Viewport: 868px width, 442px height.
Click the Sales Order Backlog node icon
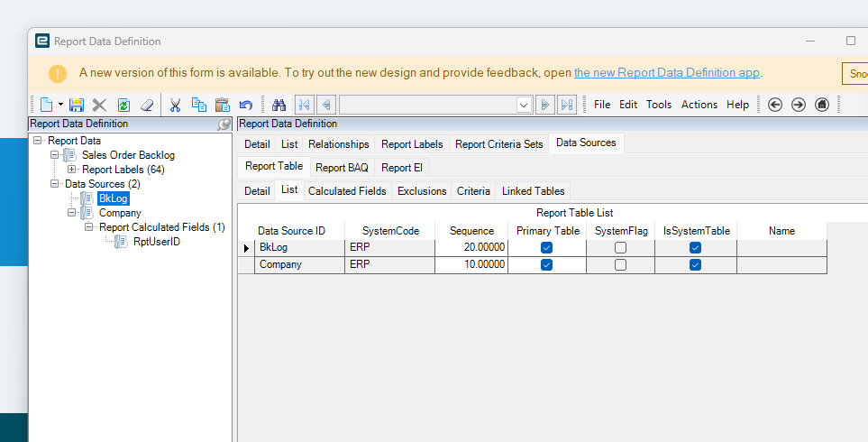click(69, 155)
